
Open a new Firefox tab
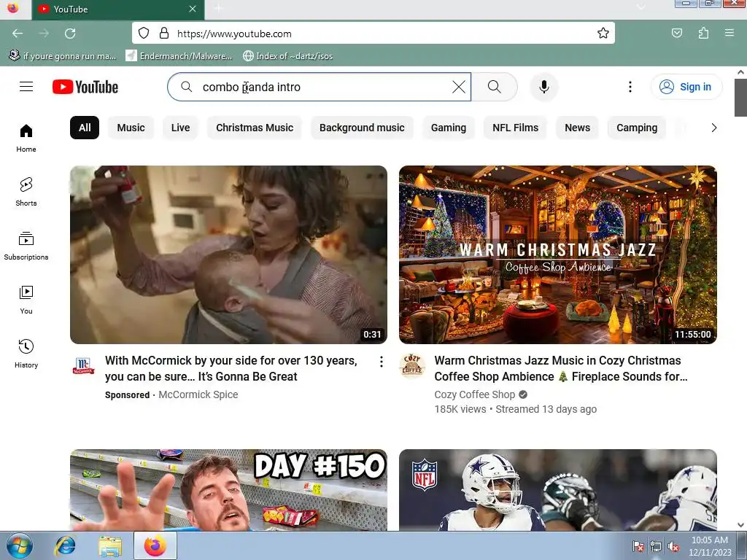point(218,9)
